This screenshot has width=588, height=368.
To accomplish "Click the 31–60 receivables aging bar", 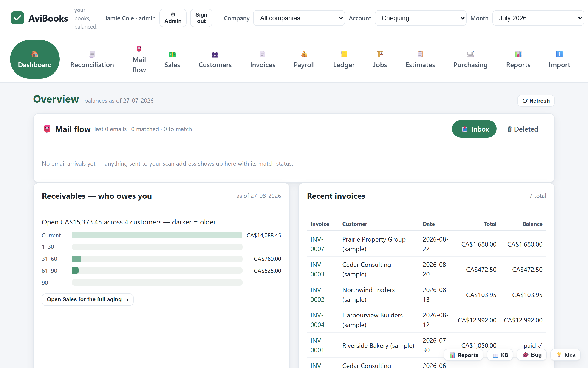I will [157, 259].
